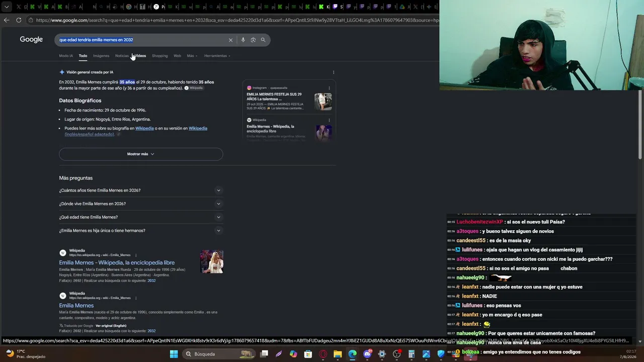
Task: Expand "¿Cuántos años tiene Emilia Mernes en 2026?"
Action: [x=141, y=191]
